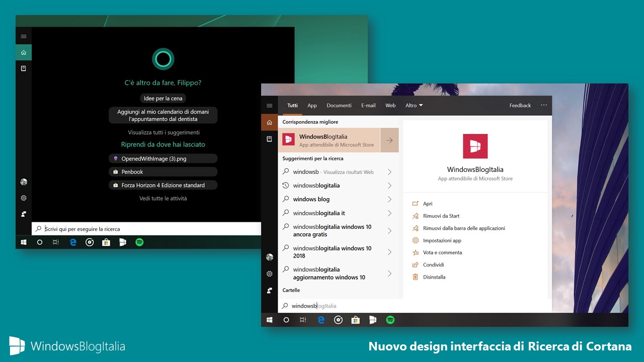Click Cortana ring in dark window taskbar

coord(40,242)
